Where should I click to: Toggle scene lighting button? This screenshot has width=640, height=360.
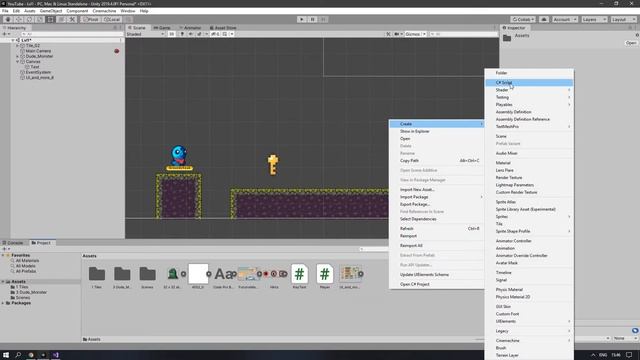[182, 34]
